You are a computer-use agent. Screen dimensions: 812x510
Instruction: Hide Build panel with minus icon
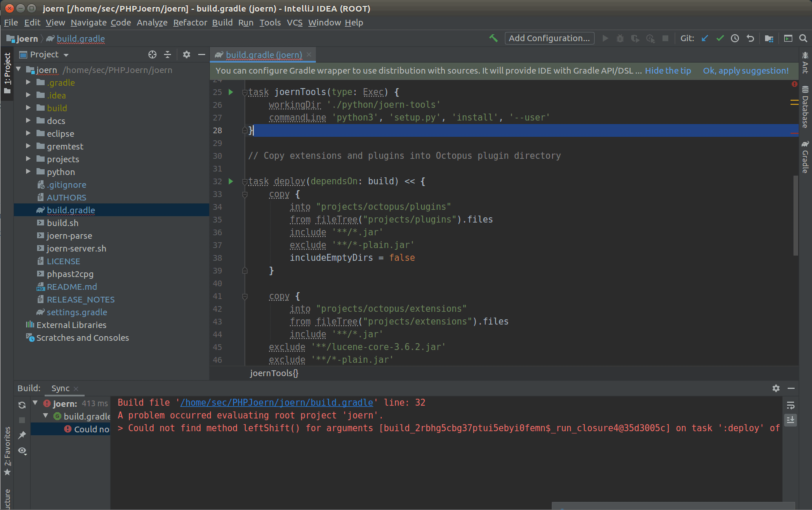pos(791,388)
